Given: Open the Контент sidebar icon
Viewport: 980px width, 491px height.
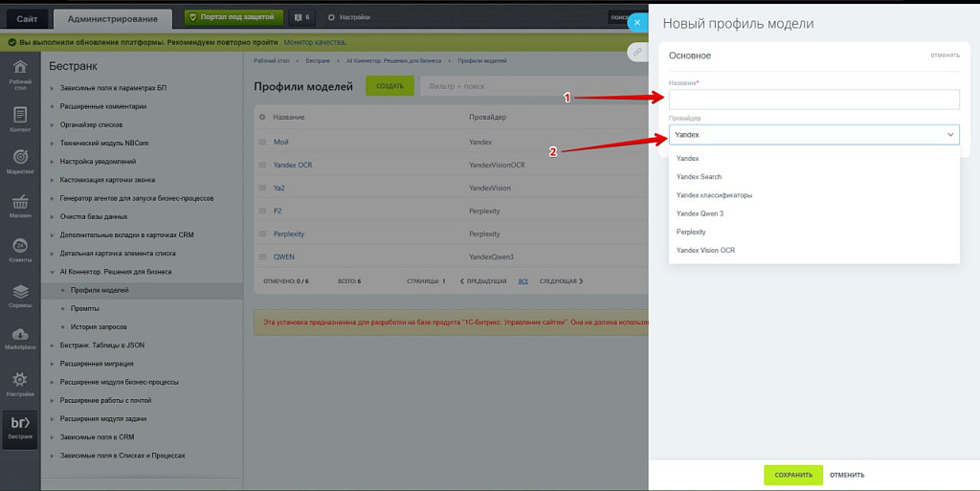Looking at the screenshot, I should click(x=20, y=118).
